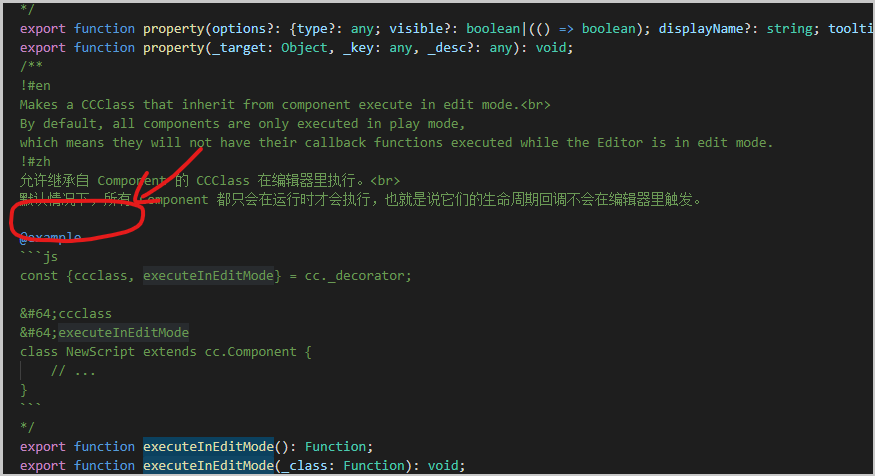Click the "&#64;executeInEditMode" decorator line

point(104,332)
